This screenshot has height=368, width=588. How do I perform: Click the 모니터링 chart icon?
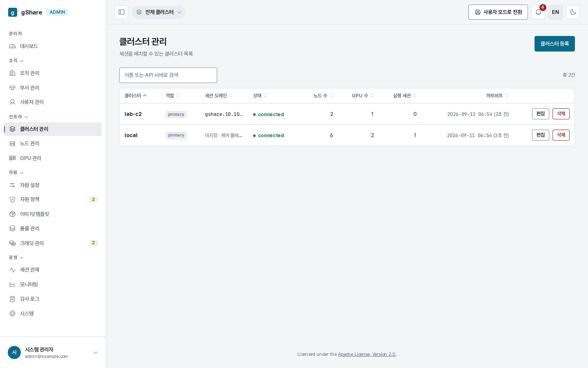(x=13, y=284)
